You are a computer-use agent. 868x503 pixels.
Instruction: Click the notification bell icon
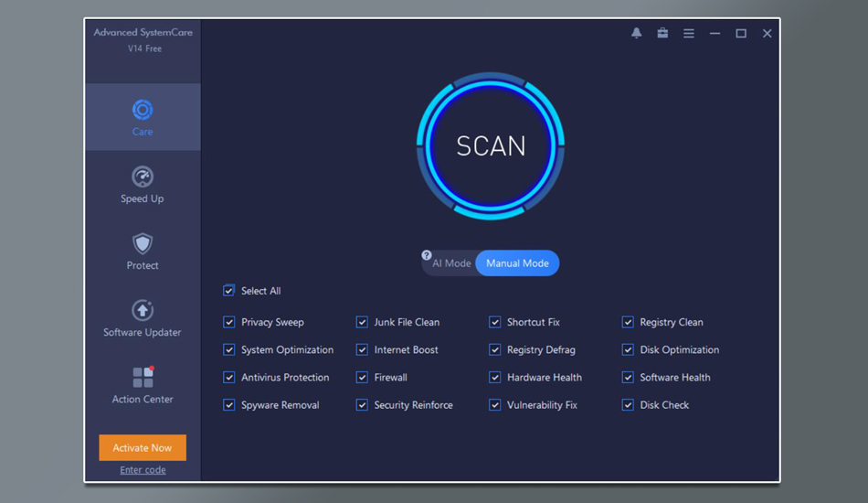637,33
